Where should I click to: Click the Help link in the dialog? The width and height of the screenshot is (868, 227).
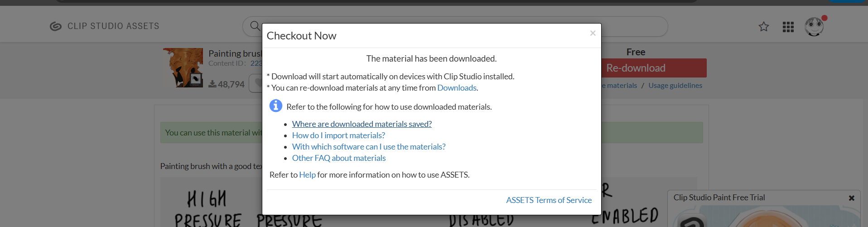pos(307,175)
